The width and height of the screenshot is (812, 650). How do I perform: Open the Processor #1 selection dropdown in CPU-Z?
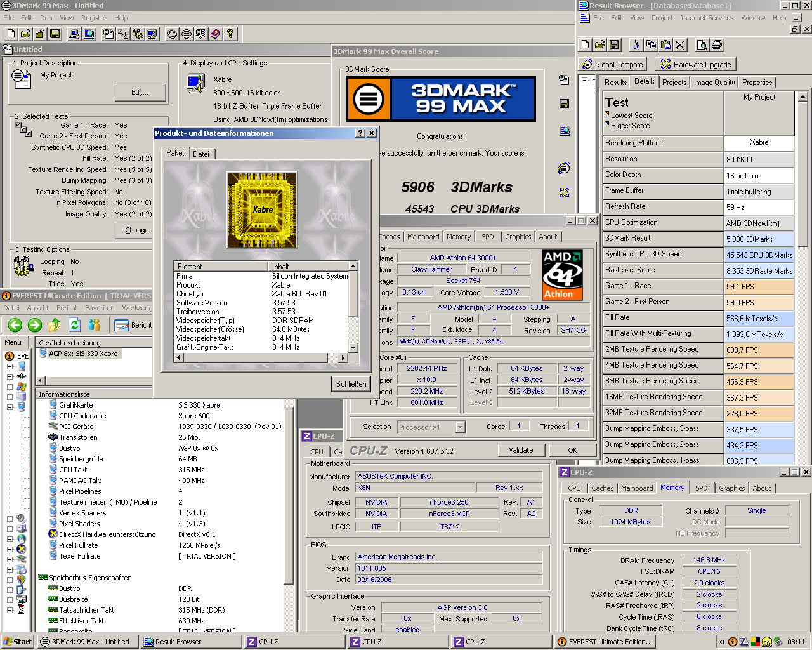(461, 427)
